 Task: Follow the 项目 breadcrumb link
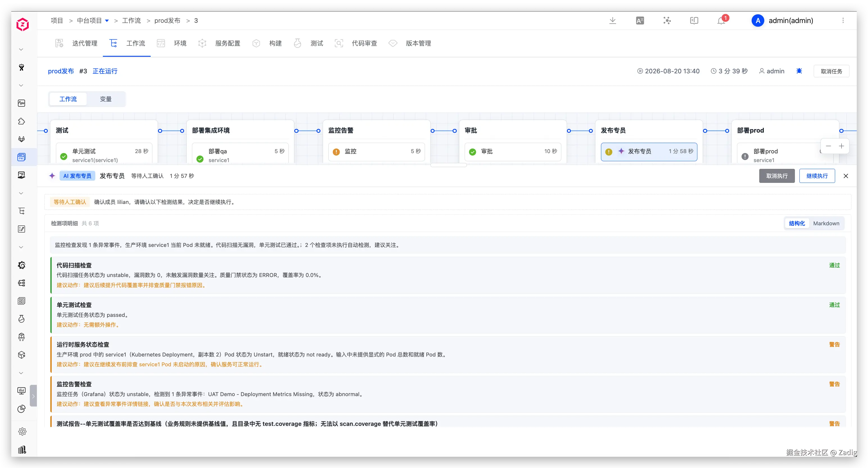57,21
